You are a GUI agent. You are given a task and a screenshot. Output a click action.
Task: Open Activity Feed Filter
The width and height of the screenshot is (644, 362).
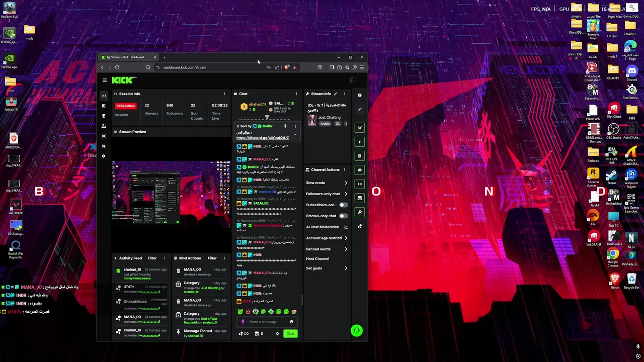pyautogui.click(x=152, y=258)
